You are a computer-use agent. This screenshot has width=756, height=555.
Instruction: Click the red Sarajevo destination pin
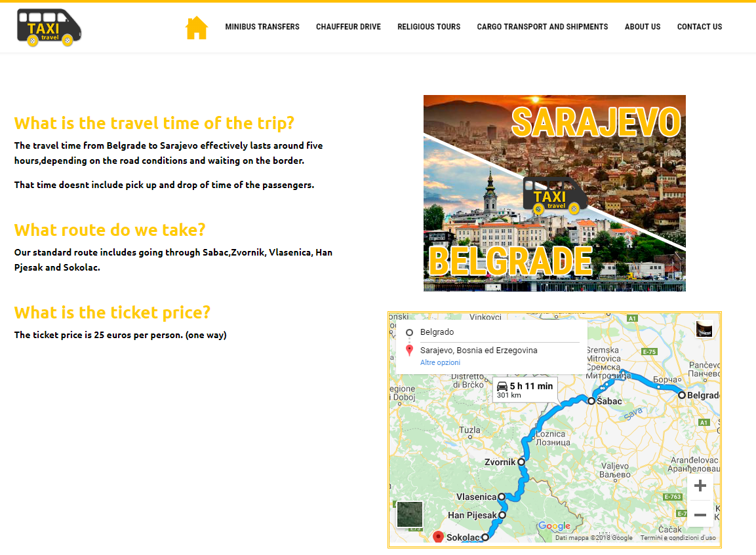pos(438,537)
